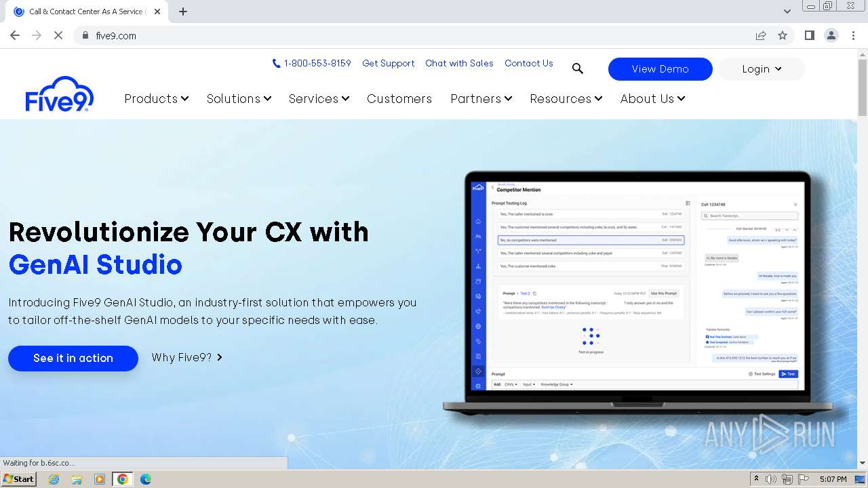Open the site search magnifier icon
The image size is (868, 488).
point(578,68)
